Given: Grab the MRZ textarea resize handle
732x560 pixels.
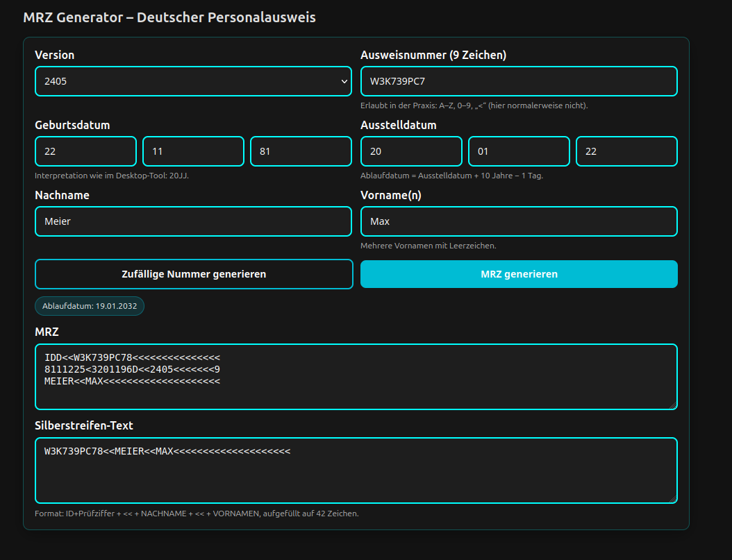Looking at the screenshot, I should [673, 406].
